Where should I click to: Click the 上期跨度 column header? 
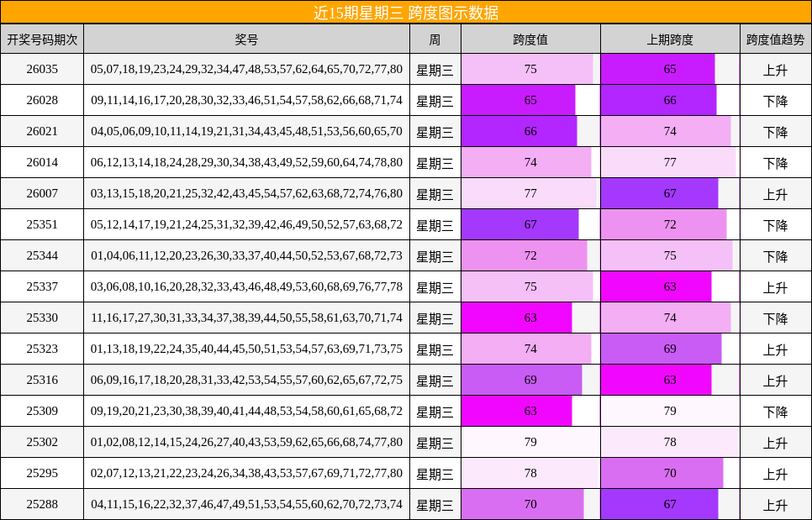pos(668,38)
